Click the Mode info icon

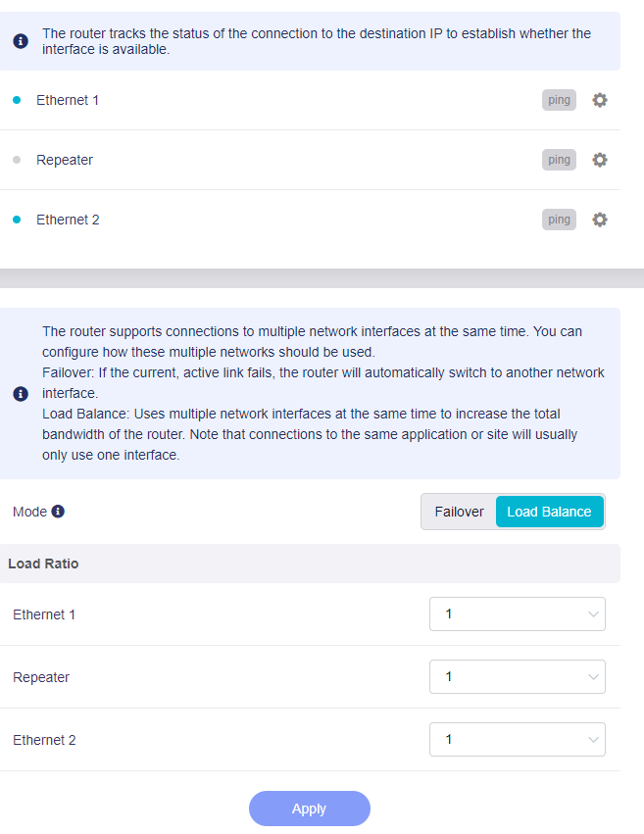58,512
